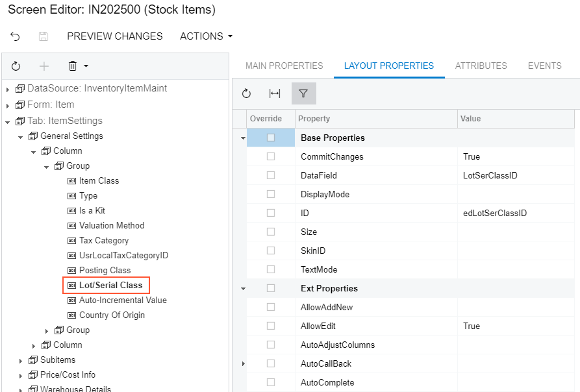Check Override box for DataField
580x392 pixels.
[x=271, y=175]
